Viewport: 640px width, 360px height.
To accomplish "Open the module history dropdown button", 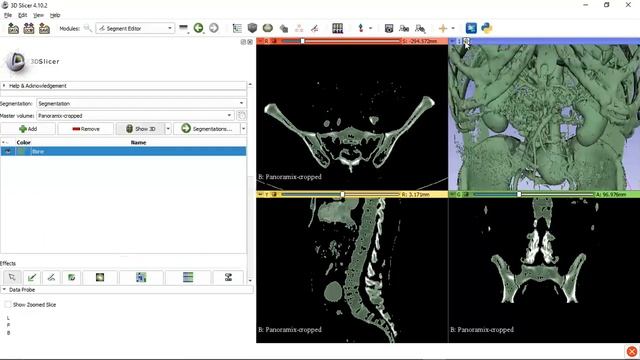I will pos(183,28).
